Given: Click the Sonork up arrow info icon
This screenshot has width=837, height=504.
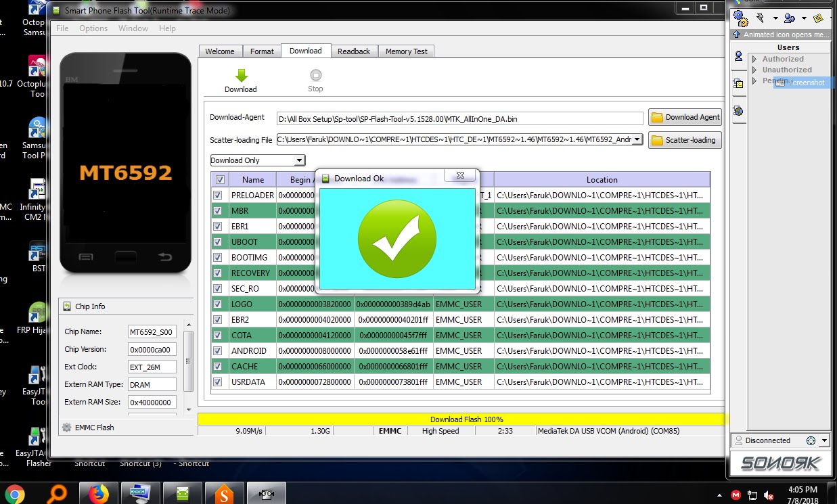Looking at the screenshot, I should click(x=736, y=35).
